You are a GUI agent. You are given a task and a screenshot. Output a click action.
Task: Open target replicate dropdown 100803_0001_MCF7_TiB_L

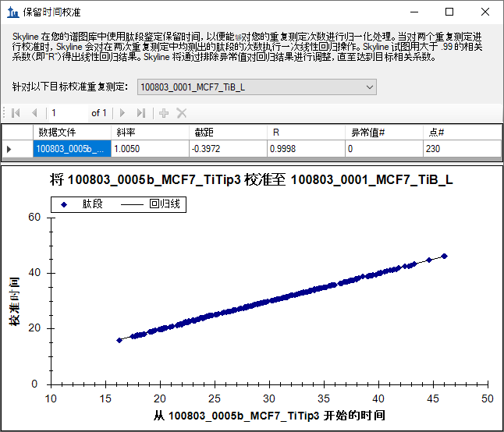pos(257,87)
